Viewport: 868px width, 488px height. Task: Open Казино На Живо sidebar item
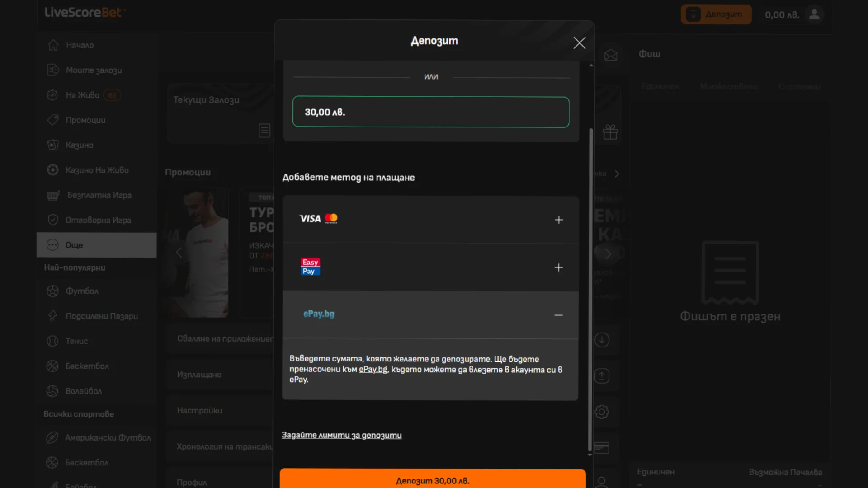tap(96, 170)
